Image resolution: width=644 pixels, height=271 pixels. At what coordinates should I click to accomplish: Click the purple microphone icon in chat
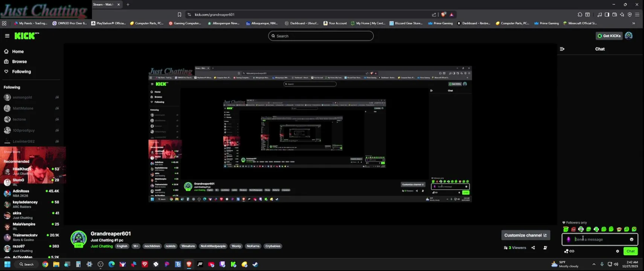[568, 239]
